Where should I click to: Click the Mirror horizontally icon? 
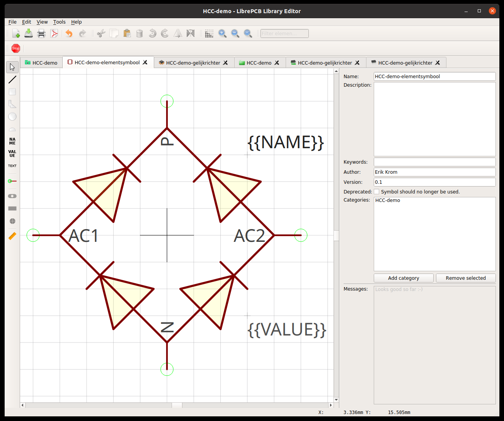click(x=178, y=34)
